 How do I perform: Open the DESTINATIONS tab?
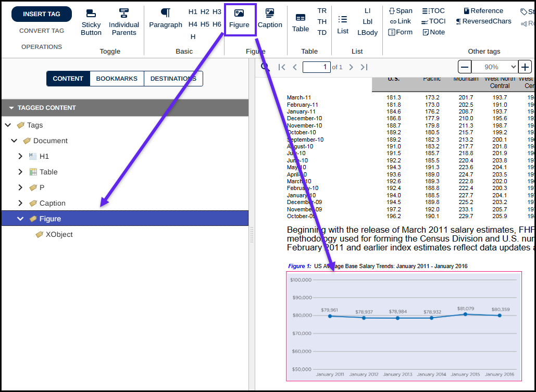pos(173,79)
